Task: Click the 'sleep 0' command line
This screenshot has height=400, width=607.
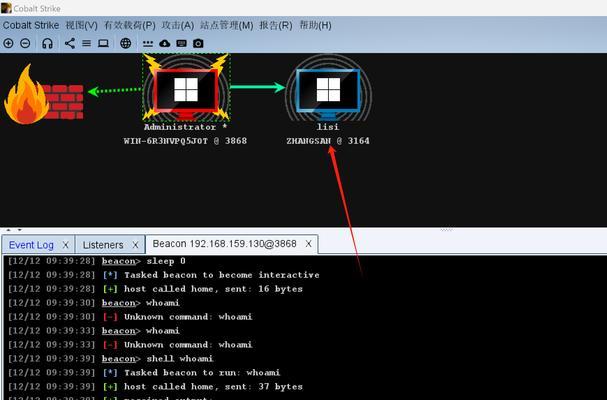Action: coord(97,261)
